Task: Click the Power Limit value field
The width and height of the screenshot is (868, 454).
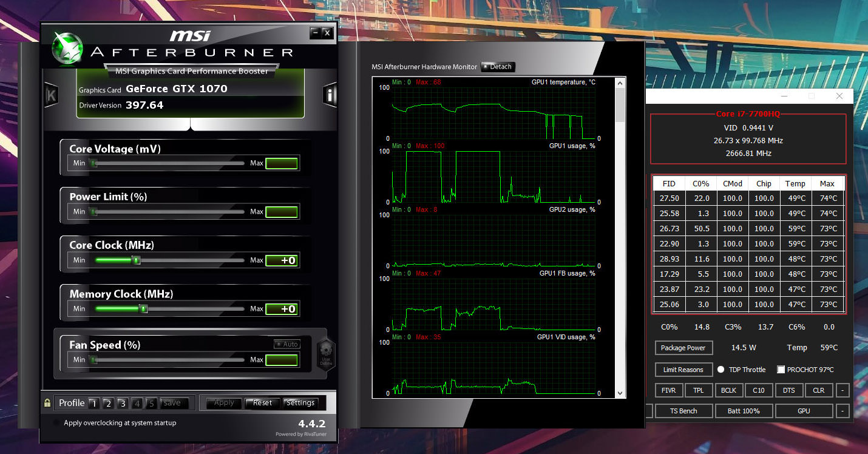Action: (282, 212)
